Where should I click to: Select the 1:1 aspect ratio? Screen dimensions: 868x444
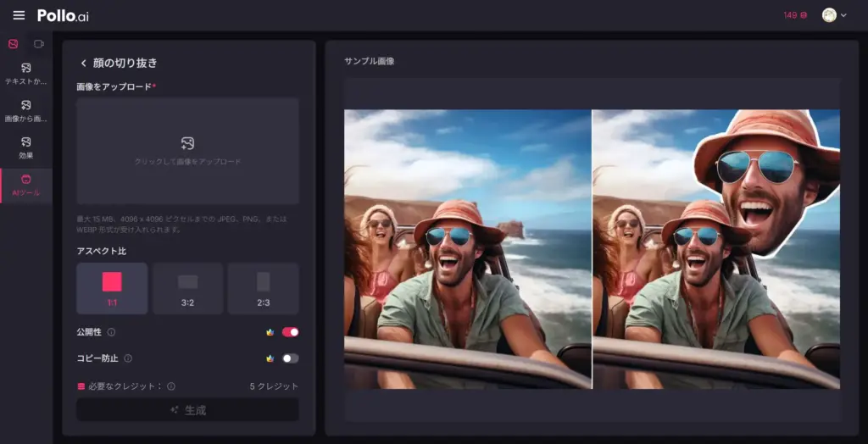(112, 288)
